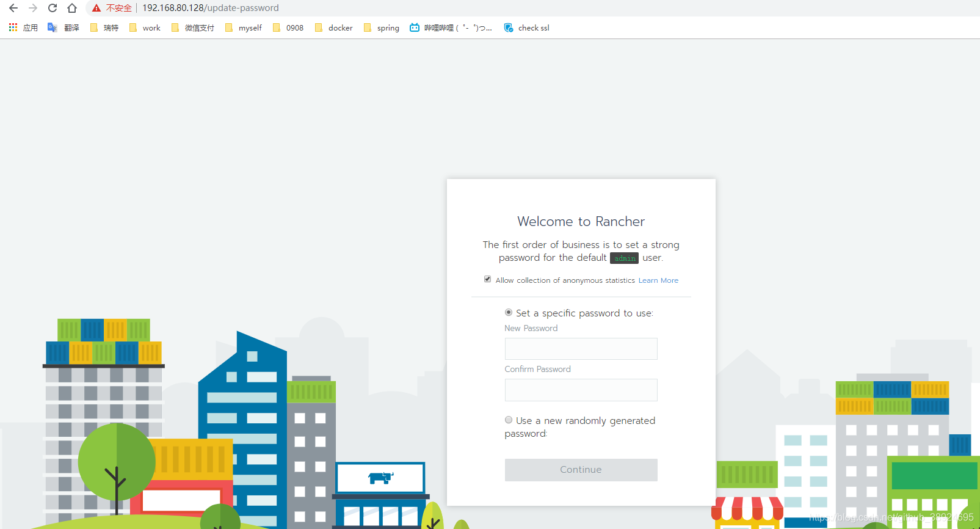Click the 'Welcome to Rancher' heading
The height and width of the screenshot is (529, 980).
tap(581, 221)
